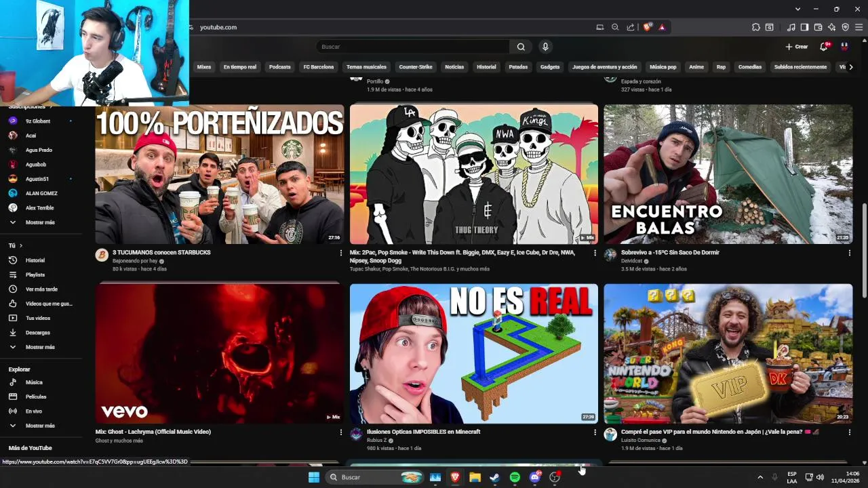Image resolution: width=868 pixels, height=488 pixels.
Task: Open Descargas in the YouTube sidebar
Action: 41,332
